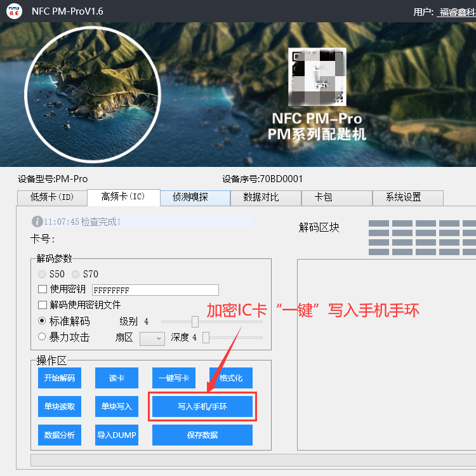Viewport: 476px width, 476px height.
Task: Click the 导入DUMP button
Action: click(x=116, y=435)
